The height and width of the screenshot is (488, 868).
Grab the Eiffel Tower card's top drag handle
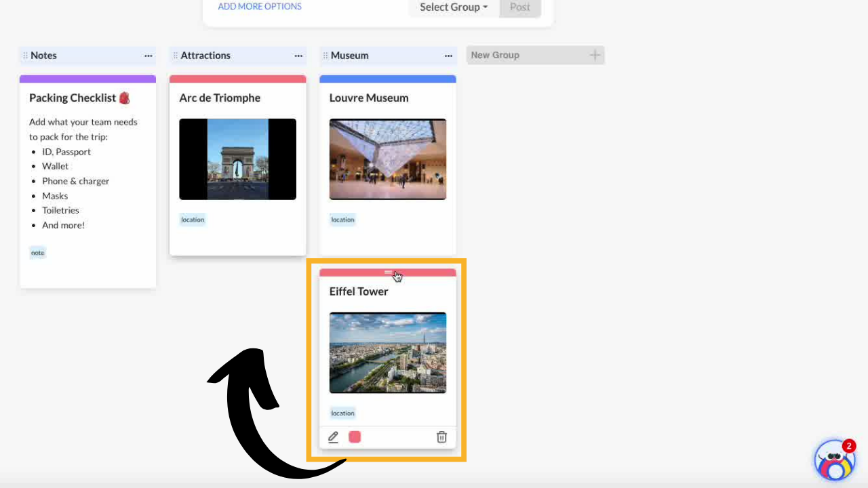388,272
